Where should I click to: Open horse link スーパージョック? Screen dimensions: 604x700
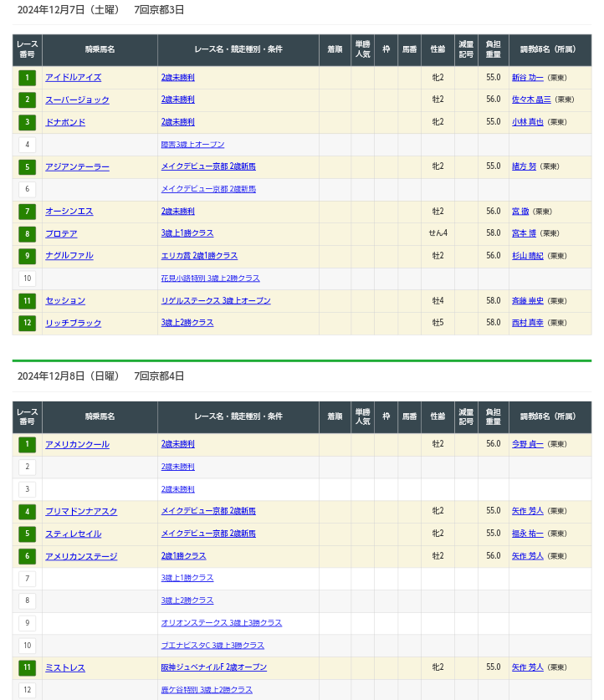(77, 100)
